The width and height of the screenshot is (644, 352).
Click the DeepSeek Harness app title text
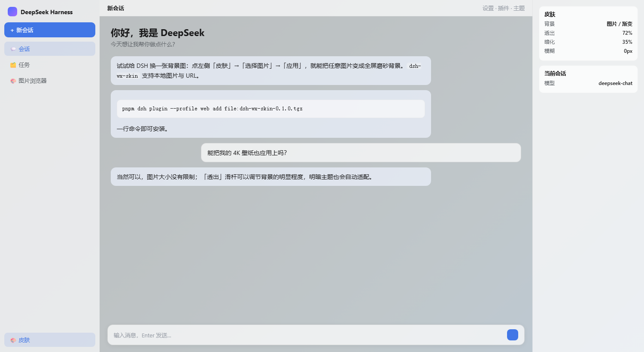(x=47, y=12)
